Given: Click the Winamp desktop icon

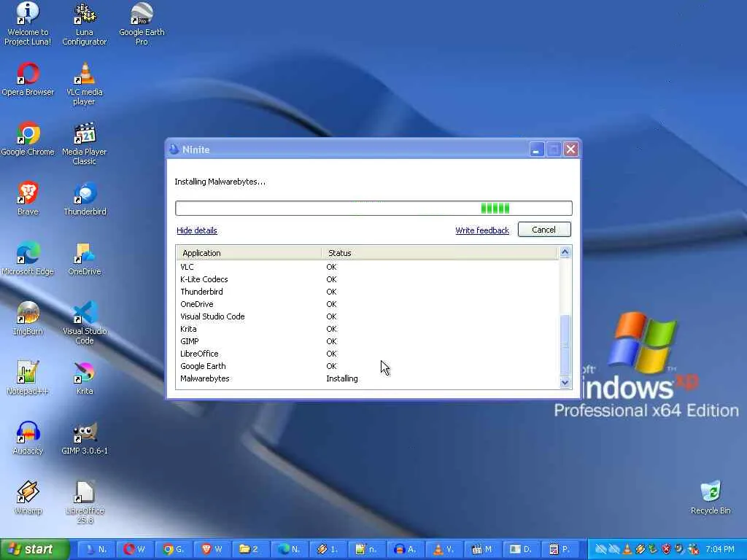Looking at the screenshot, I should (x=28, y=497).
